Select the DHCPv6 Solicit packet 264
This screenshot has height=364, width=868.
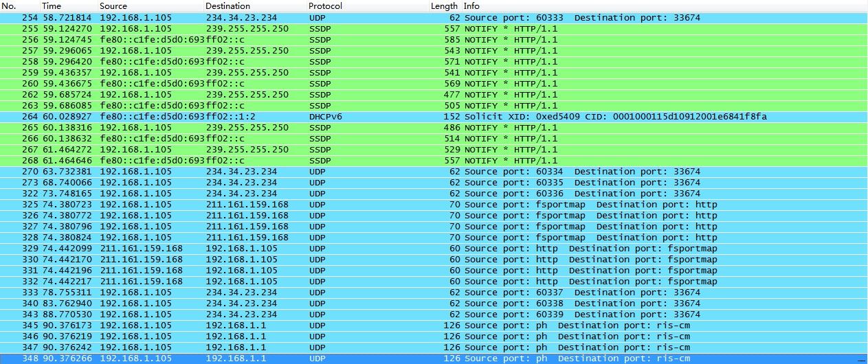(x=434, y=117)
